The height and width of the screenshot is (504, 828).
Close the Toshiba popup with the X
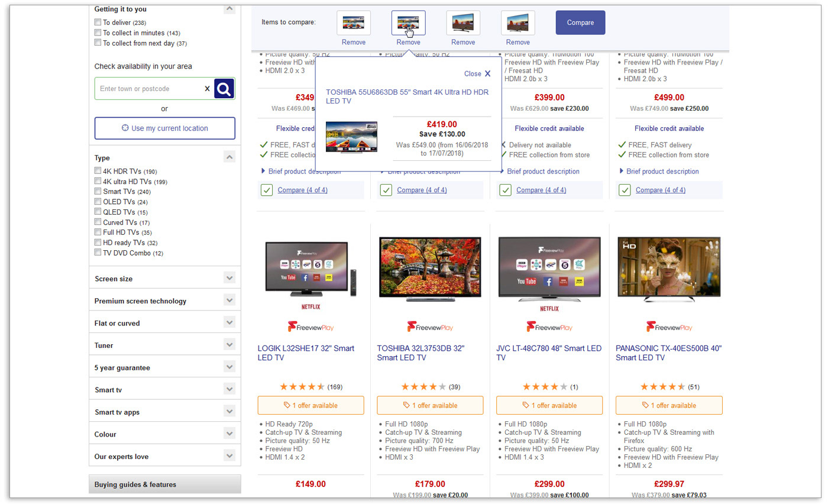[x=487, y=74]
